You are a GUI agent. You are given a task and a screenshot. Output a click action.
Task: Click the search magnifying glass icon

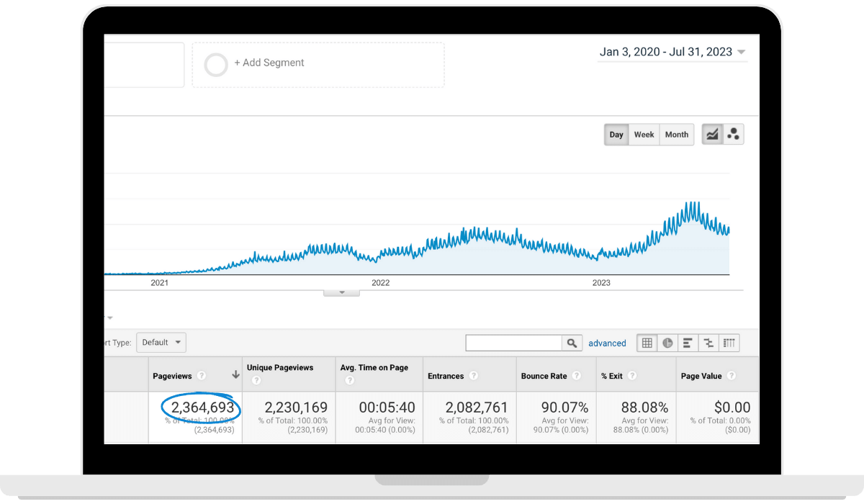coord(572,343)
